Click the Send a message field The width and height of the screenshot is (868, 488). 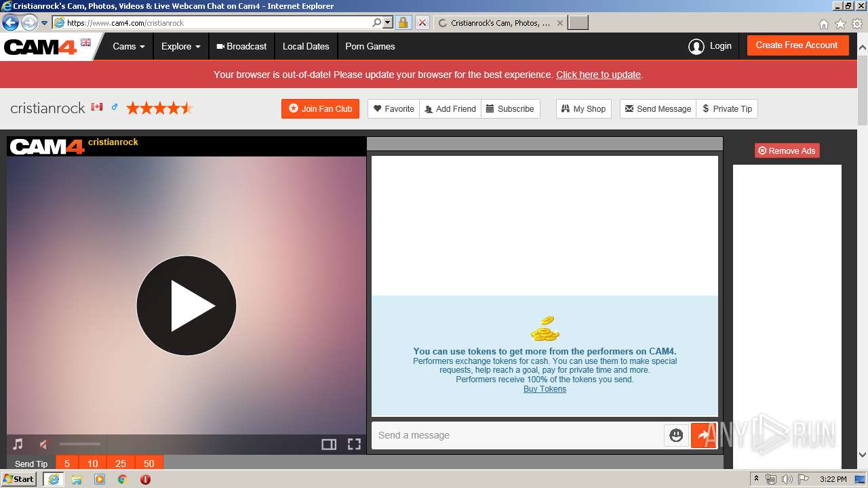tap(518, 435)
